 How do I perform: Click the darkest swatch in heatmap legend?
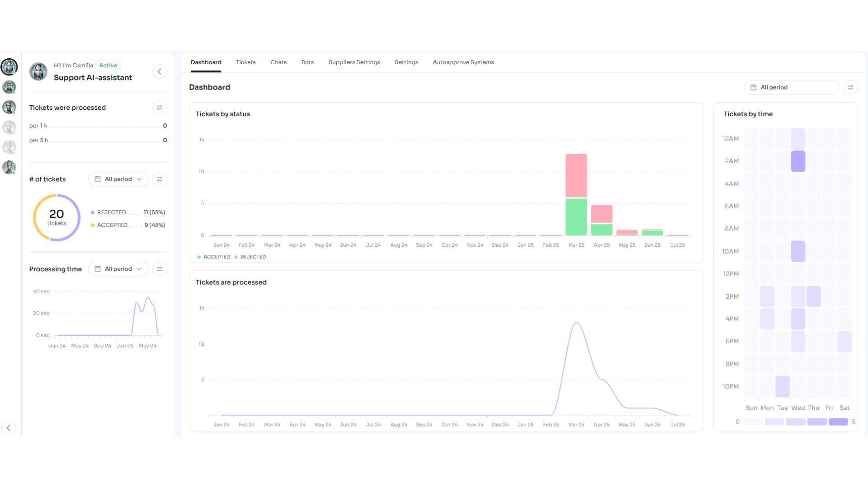pos(838,422)
